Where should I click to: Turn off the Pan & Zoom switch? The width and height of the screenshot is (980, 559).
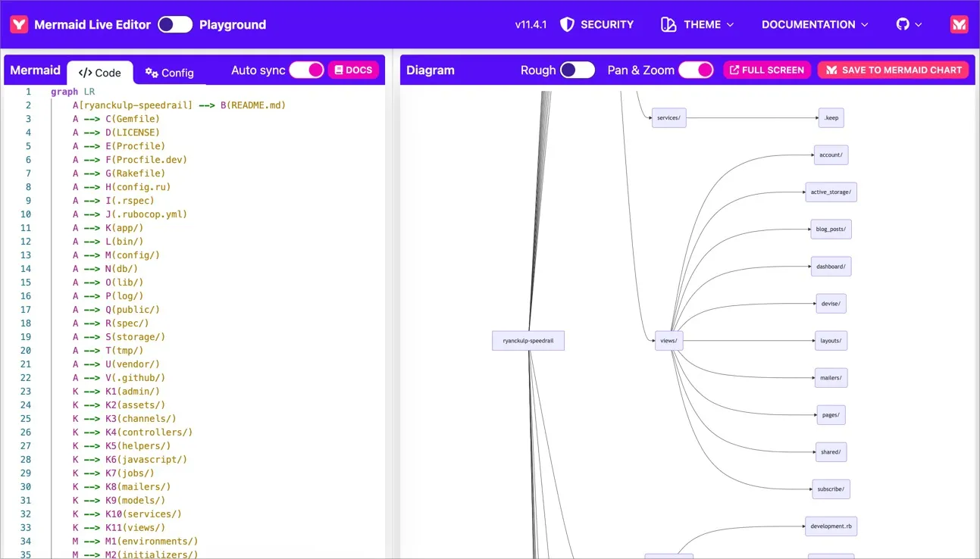[x=696, y=70]
